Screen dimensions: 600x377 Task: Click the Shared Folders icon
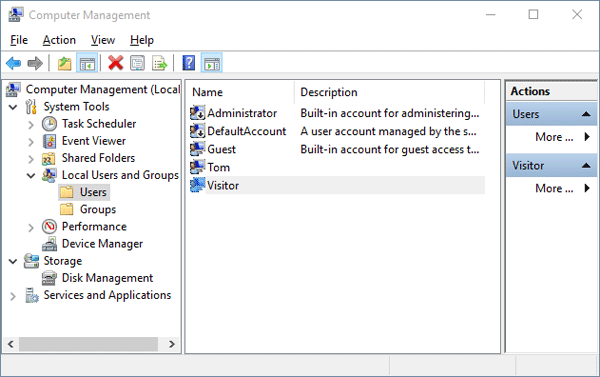(x=49, y=158)
